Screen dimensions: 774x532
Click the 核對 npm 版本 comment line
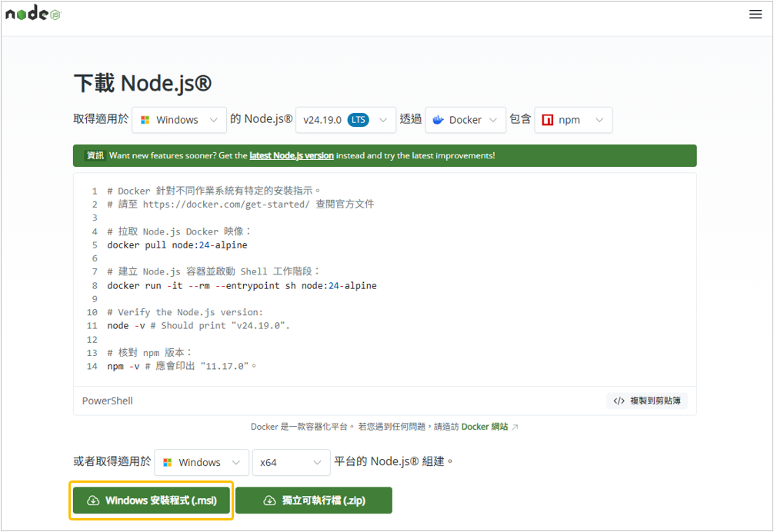[x=149, y=353]
